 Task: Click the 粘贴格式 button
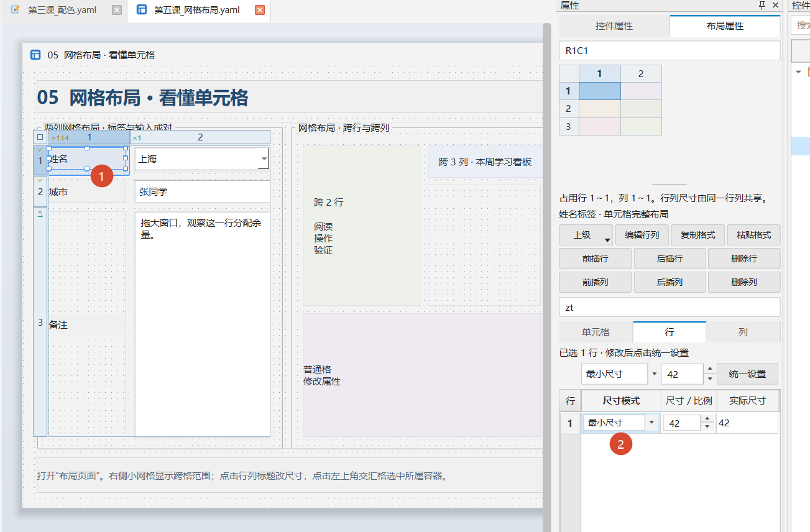pyautogui.click(x=753, y=236)
